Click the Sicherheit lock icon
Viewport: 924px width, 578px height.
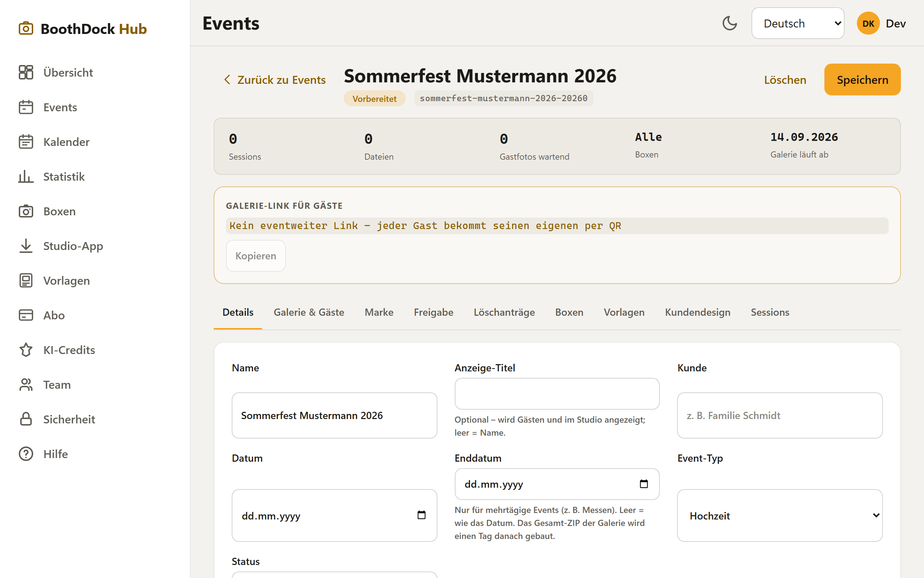[x=26, y=419]
